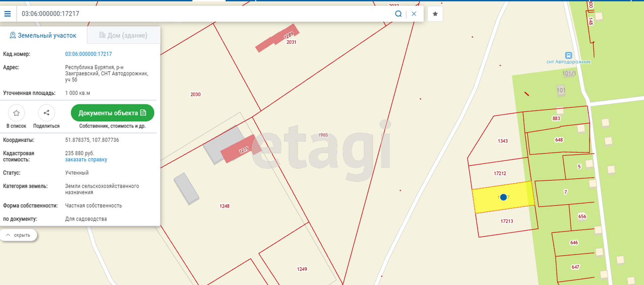Switch to Дом (здание) tab
Screen dimensions: 644x285
[123, 35]
